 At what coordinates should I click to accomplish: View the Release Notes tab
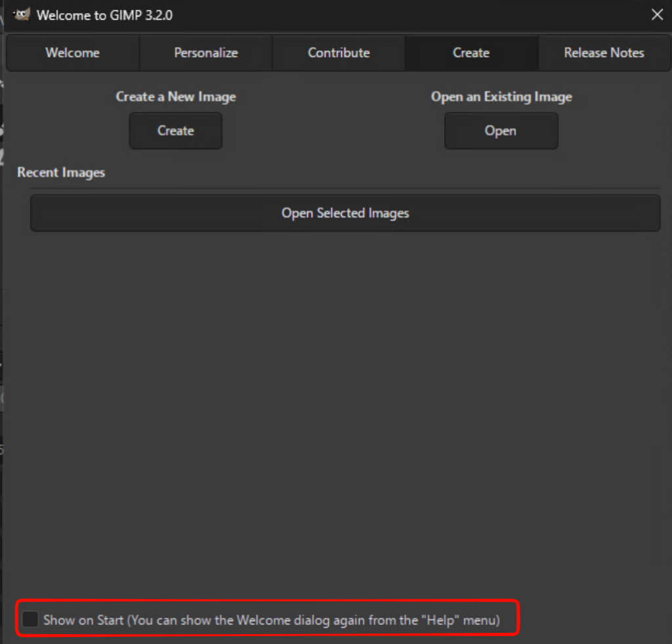tap(604, 52)
